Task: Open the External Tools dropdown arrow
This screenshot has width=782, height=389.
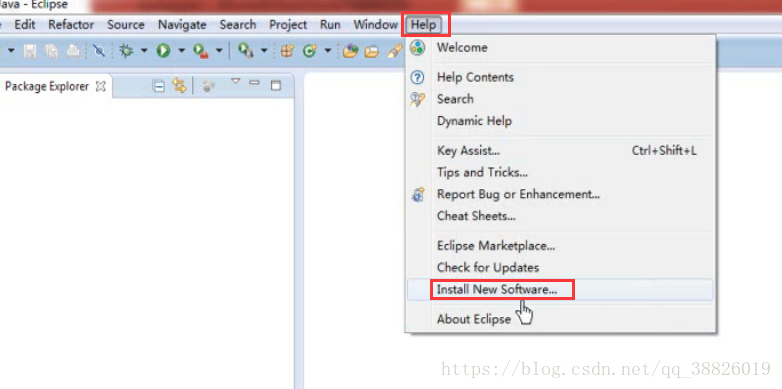Action: tap(264, 50)
